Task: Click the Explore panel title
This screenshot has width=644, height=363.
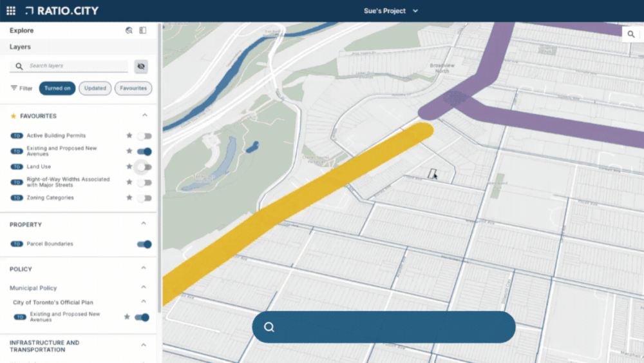Action: 21,30
